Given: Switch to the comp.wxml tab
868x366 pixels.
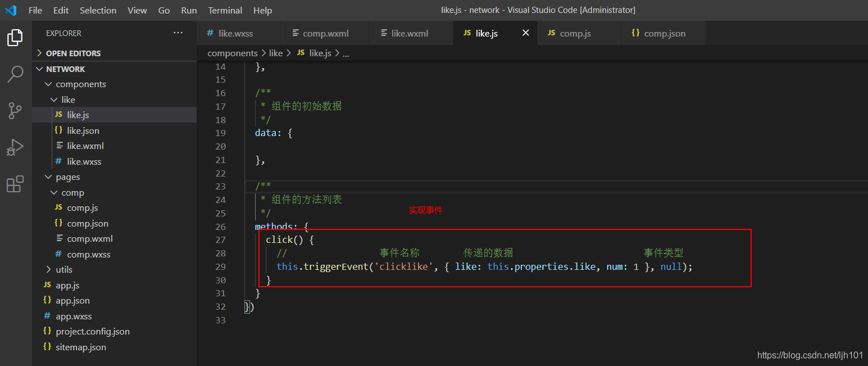Looking at the screenshot, I should point(325,33).
